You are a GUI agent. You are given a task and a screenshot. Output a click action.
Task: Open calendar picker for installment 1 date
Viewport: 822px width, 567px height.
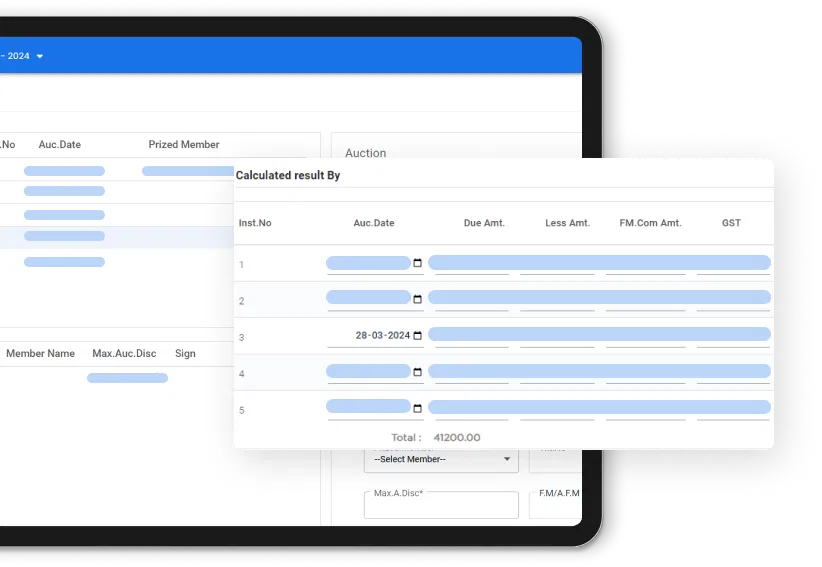point(417,263)
